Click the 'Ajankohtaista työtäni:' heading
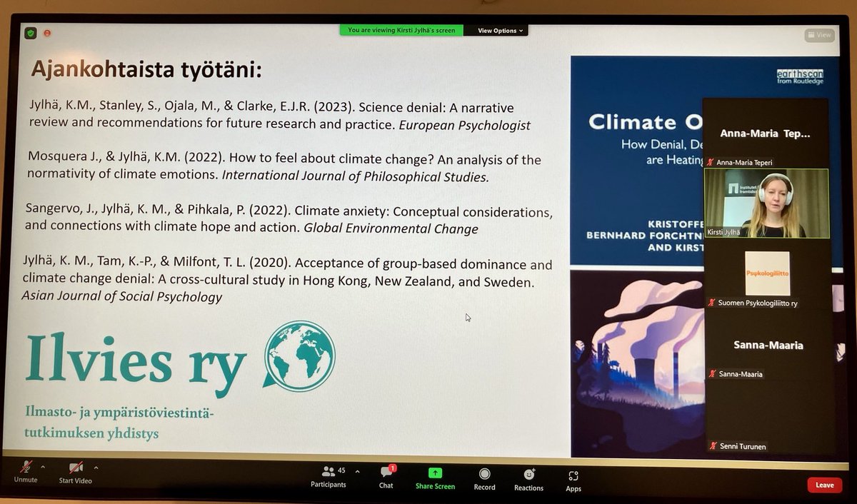Screen dimensions: 857x504 [146, 70]
